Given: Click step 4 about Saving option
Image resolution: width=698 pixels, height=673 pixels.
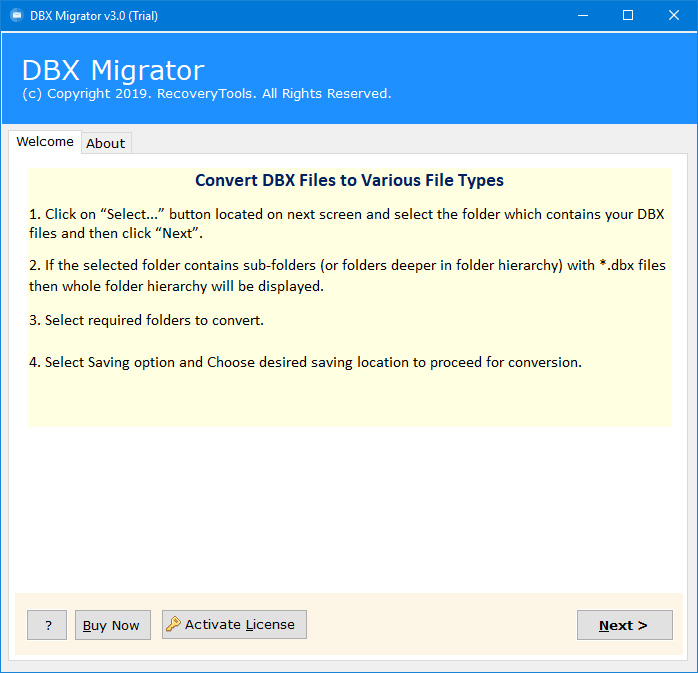Looking at the screenshot, I should click(305, 362).
